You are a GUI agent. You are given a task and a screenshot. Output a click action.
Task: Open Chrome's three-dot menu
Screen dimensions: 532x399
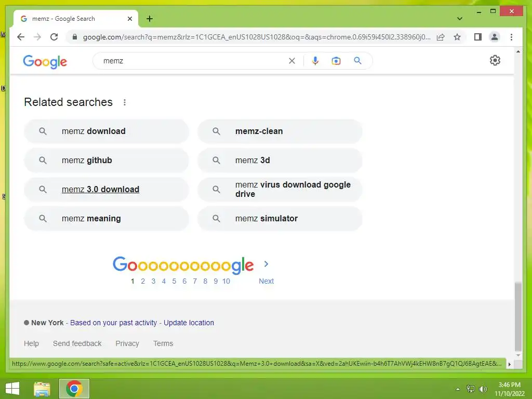511,37
